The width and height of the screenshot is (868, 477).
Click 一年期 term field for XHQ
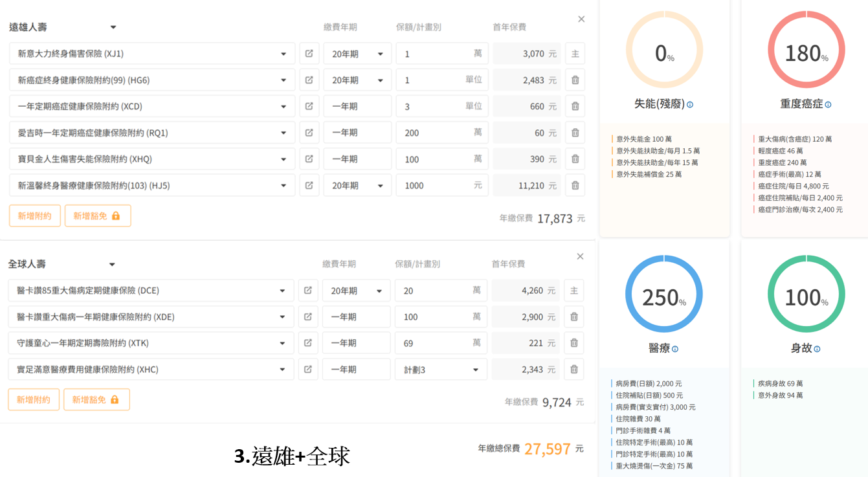click(x=357, y=159)
